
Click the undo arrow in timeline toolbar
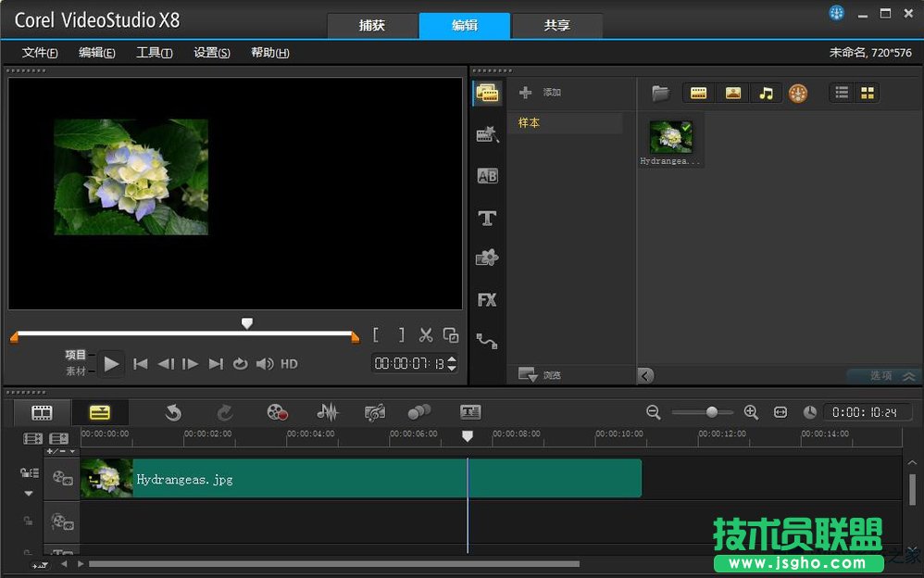[173, 412]
